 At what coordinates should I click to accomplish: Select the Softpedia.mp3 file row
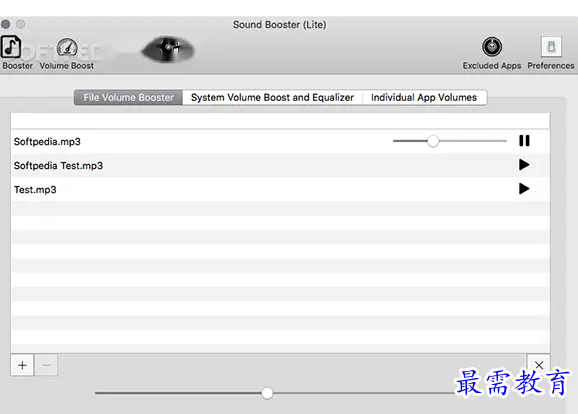pyautogui.click(x=280, y=141)
